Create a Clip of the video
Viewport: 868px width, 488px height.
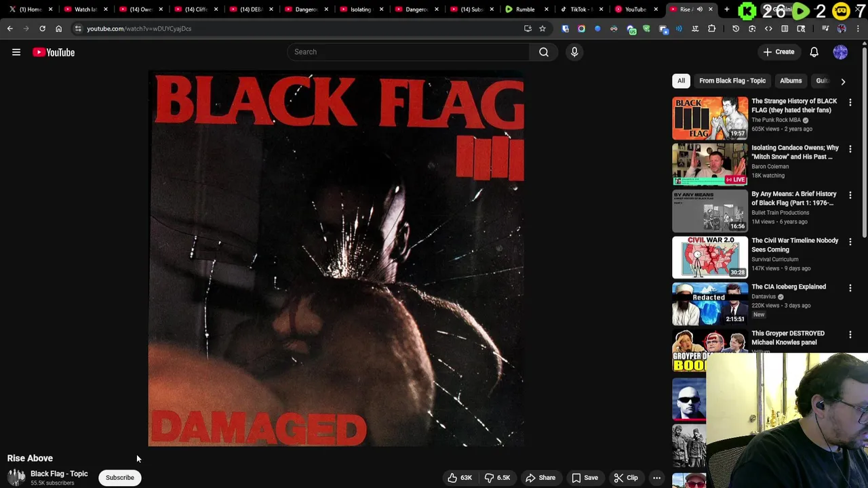tap(626, 478)
